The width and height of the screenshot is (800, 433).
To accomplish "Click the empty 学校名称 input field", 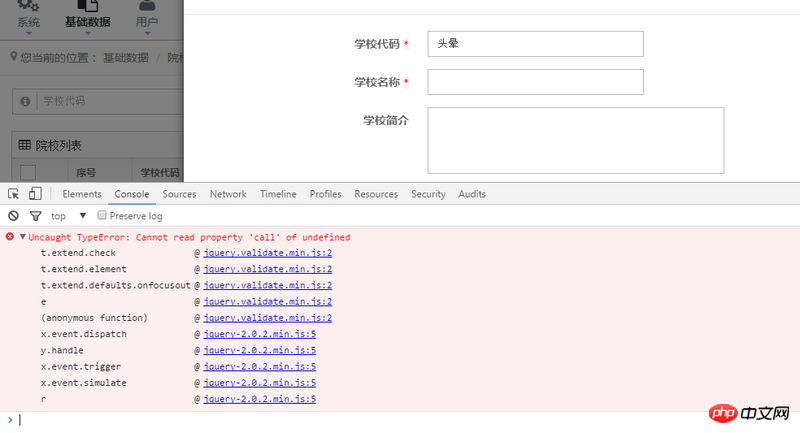I will pyautogui.click(x=535, y=82).
